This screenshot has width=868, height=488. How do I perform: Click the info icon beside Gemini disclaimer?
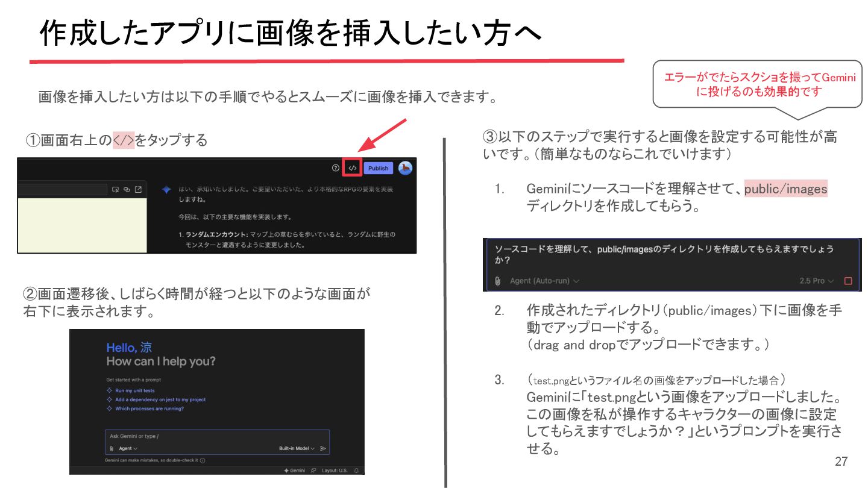pyautogui.click(x=203, y=460)
